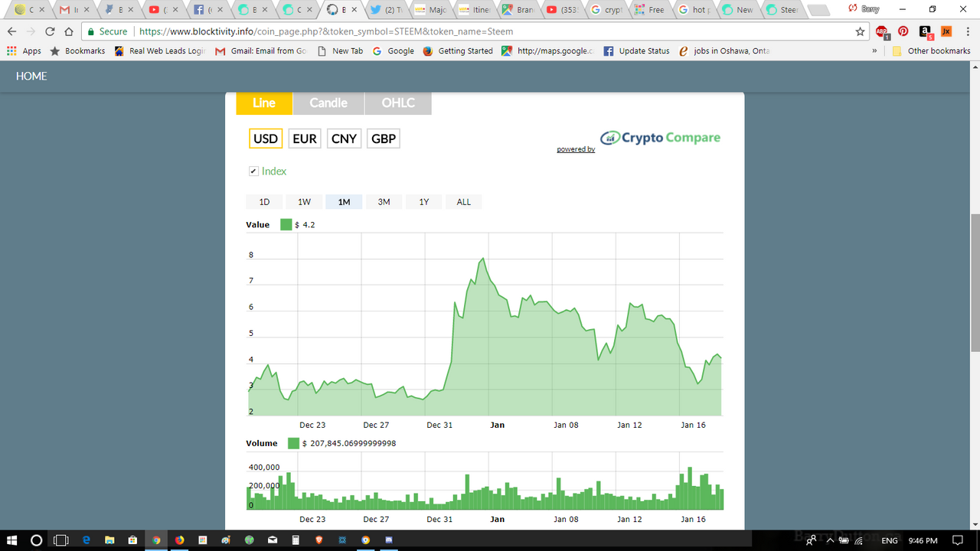Launch Brave browser from the taskbar
Image resolution: width=980 pixels, height=551 pixels.
(318, 540)
